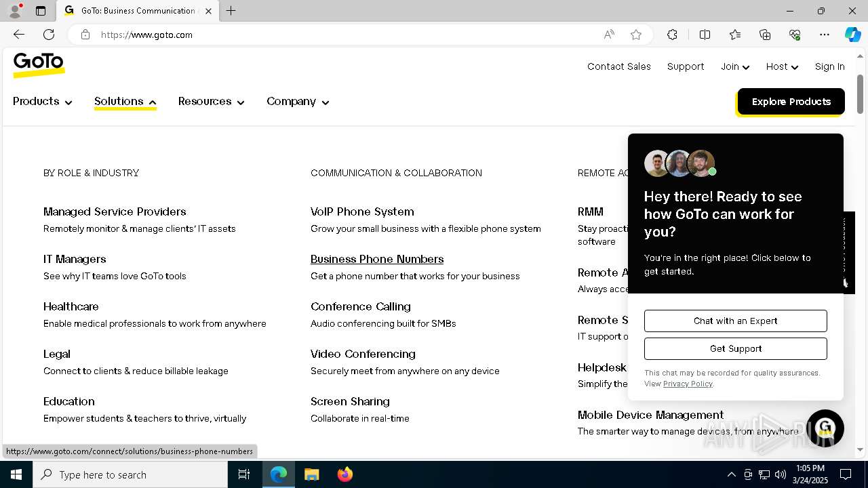Open Managed Service Providers

pos(115,211)
